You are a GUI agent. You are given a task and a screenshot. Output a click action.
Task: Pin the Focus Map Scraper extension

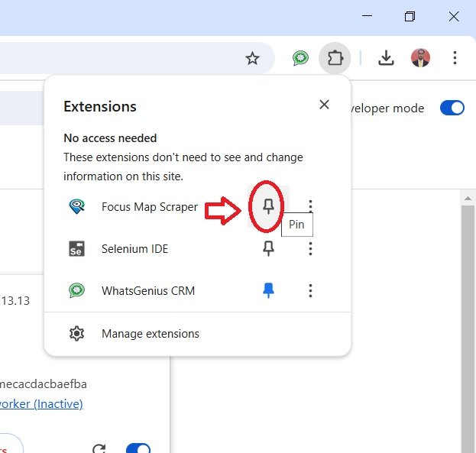[x=268, y=207]
